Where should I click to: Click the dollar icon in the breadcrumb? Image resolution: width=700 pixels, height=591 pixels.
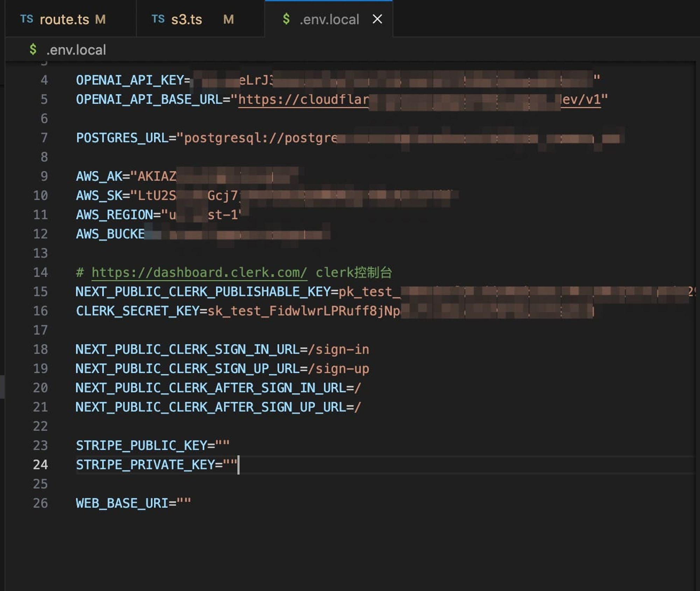(33, 49)
